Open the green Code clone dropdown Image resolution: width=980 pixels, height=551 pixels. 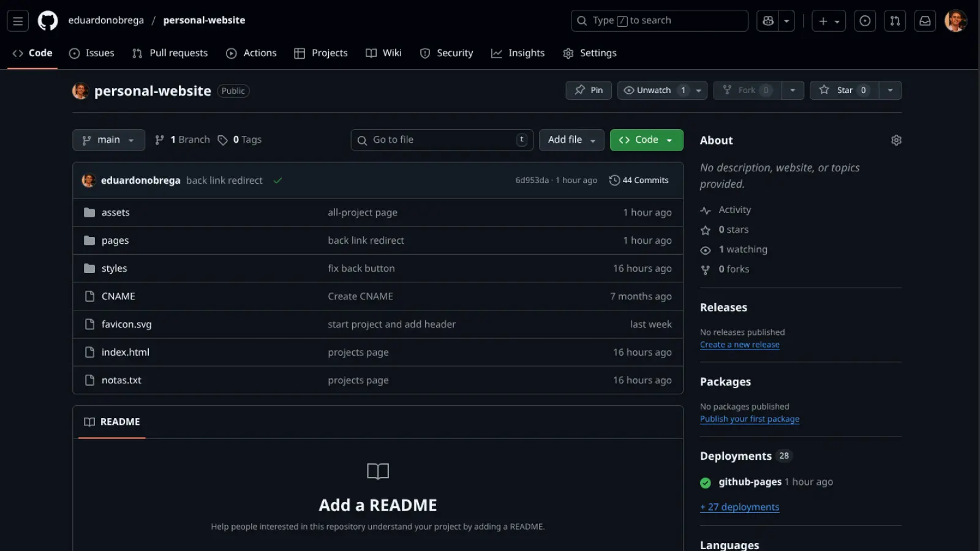point(646,140)
